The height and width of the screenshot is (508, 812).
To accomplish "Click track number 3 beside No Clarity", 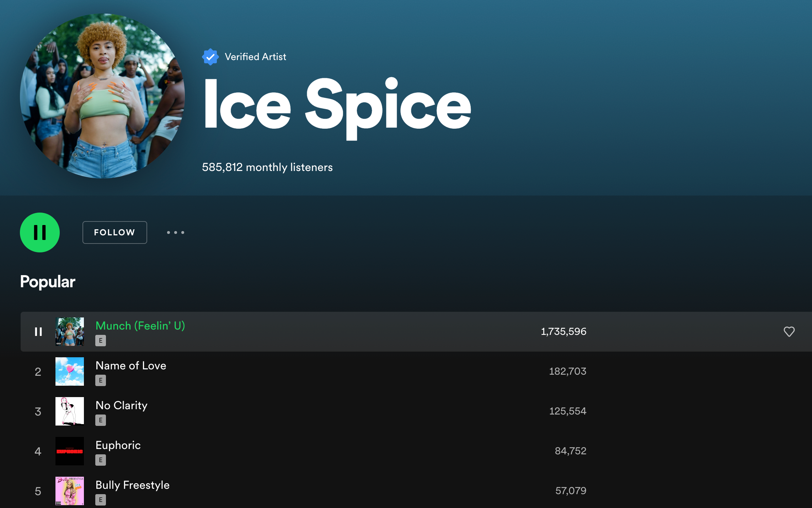I will coord(38,412).
